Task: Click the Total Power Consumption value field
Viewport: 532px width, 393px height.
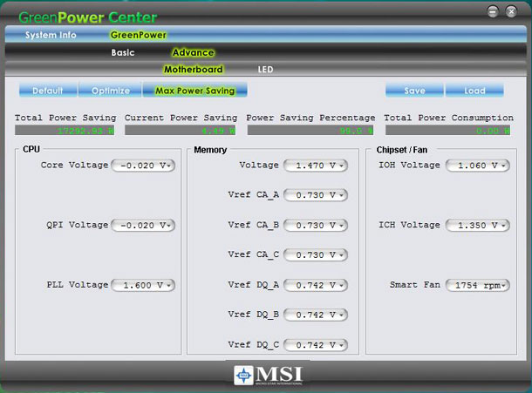Action: [448, 131]
